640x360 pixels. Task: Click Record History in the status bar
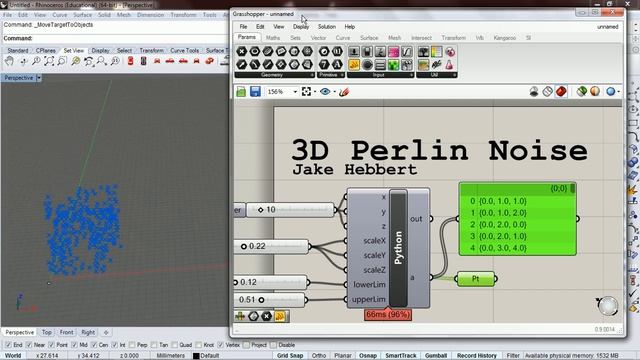coord(476,356)
